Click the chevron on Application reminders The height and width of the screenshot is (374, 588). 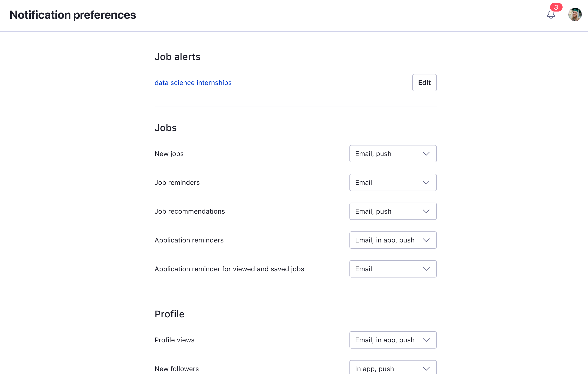tap(426, 240)
